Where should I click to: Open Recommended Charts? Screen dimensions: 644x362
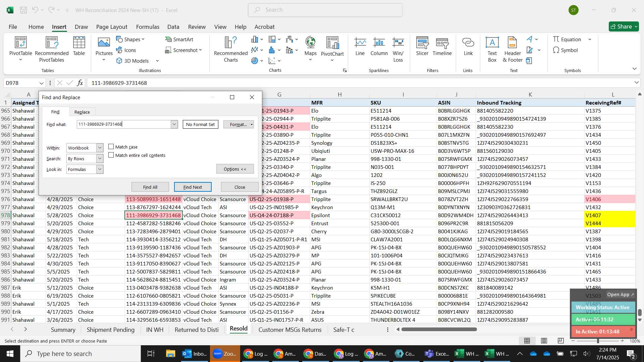click(231, 49)
